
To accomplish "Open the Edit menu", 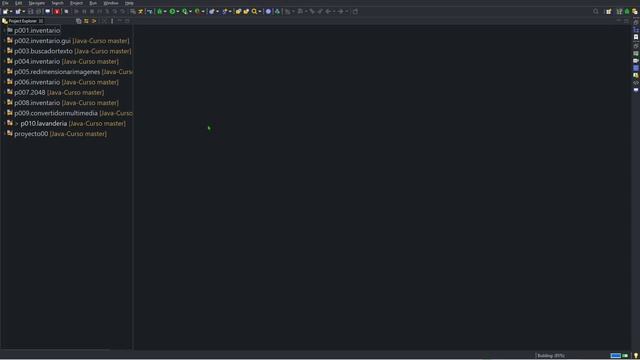I will (19, 3).
